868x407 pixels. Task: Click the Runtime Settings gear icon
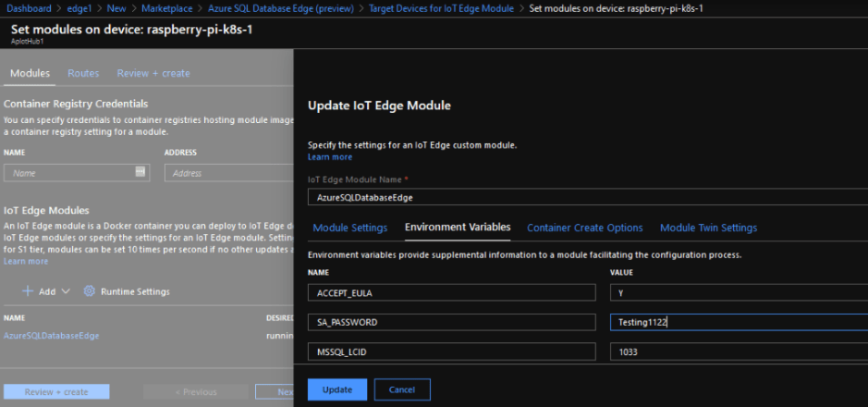[x=90, y=291]
